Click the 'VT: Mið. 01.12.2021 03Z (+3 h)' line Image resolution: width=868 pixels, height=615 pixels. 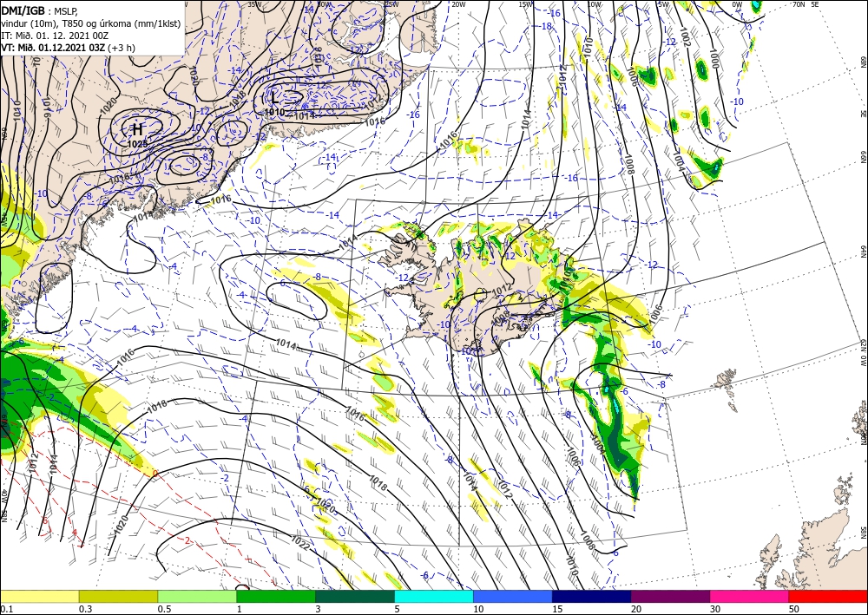pyautogui.click(x=68, y=48)
